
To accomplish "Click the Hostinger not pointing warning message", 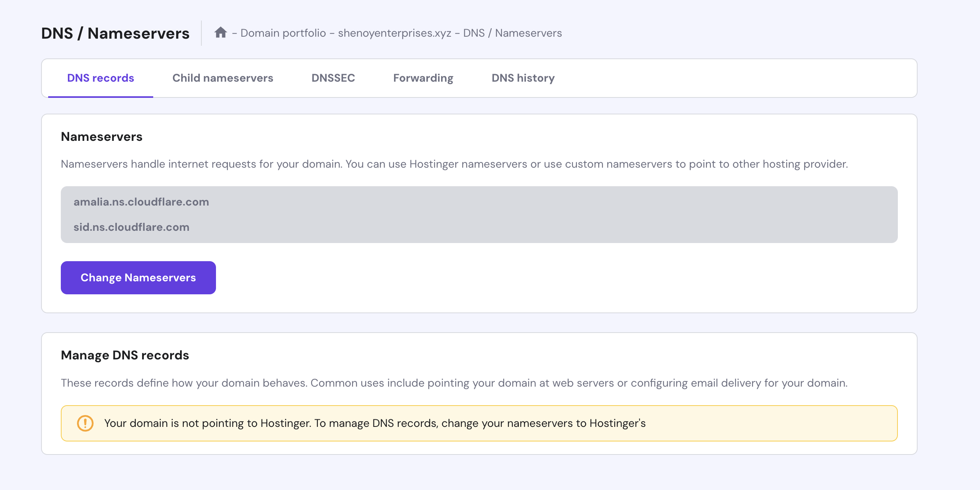I will (x=375, y=423).
